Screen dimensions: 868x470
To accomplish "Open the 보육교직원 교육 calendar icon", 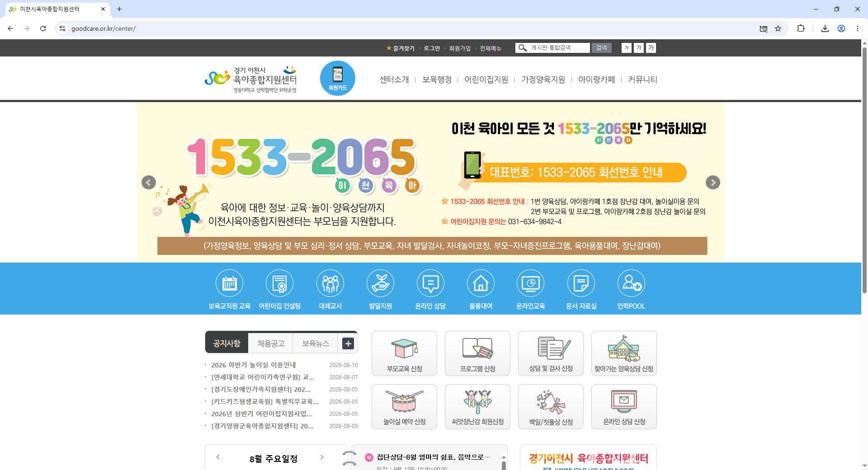I will point(230,284).
